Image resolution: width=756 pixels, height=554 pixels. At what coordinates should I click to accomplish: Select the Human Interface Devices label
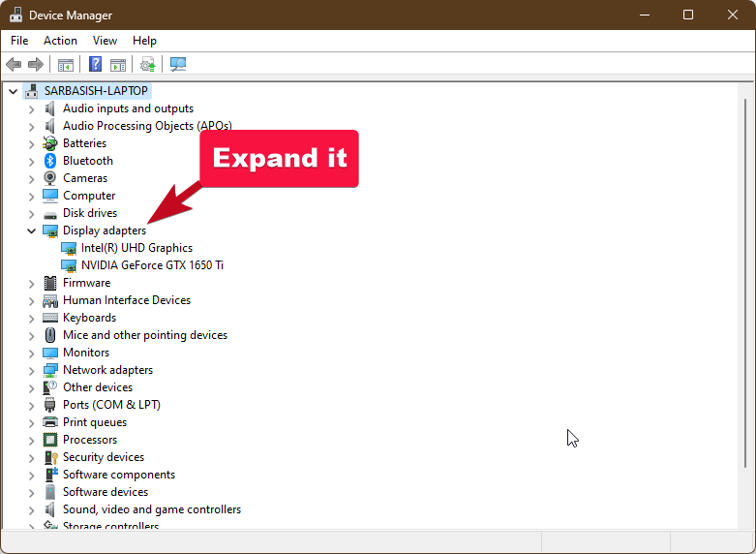click(127, 300)
